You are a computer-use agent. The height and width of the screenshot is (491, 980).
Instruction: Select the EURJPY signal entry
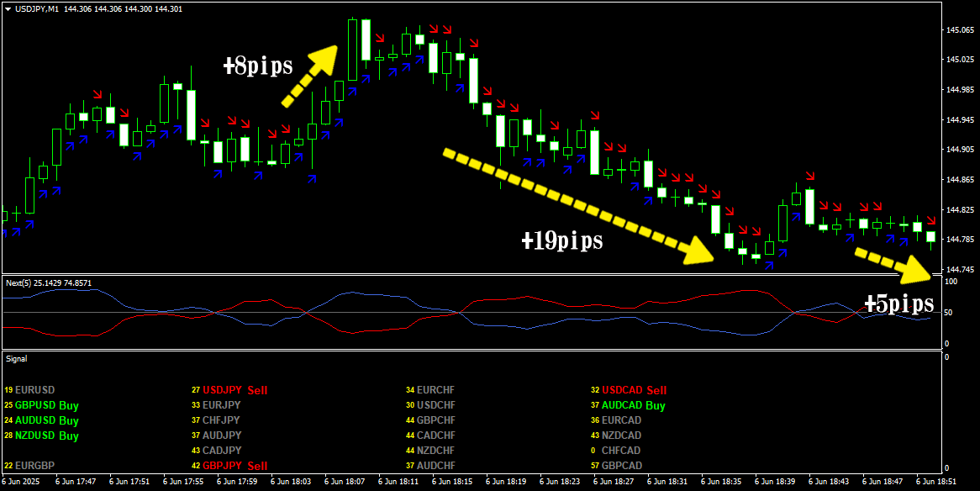click(x=216, y=405)
